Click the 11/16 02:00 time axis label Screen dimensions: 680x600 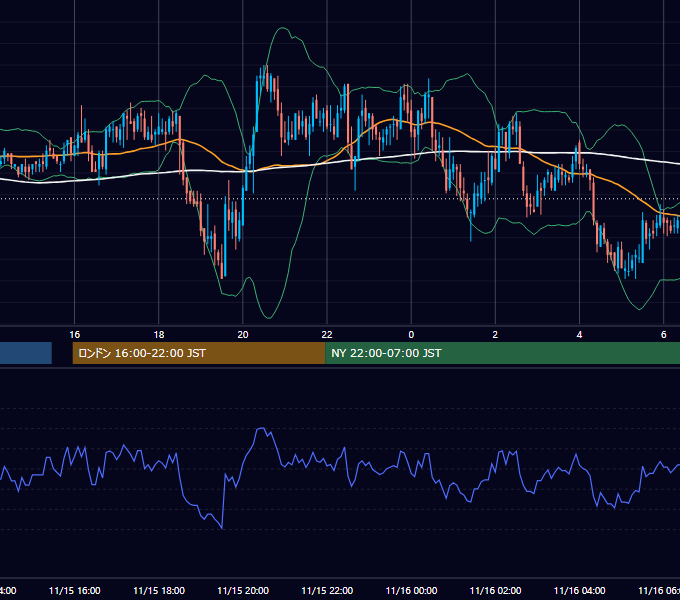[x=495, y=590]
